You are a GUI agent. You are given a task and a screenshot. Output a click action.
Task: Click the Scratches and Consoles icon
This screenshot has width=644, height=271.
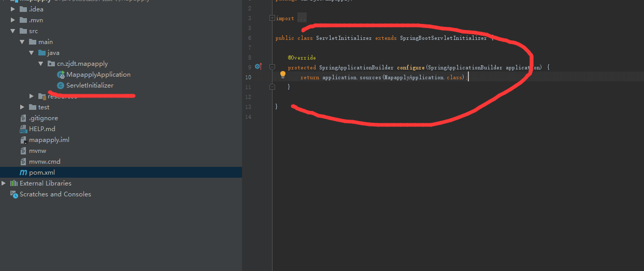click(14, 194)
